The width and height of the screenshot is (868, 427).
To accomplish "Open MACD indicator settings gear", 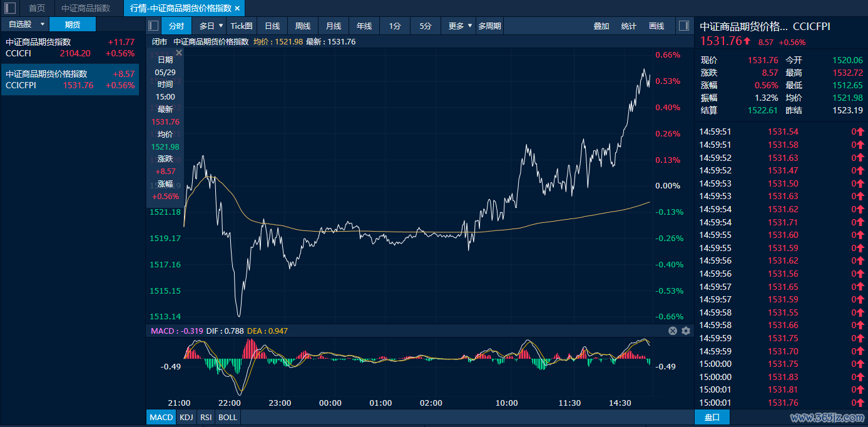I will pyautogui.click(x=686, y=331).
